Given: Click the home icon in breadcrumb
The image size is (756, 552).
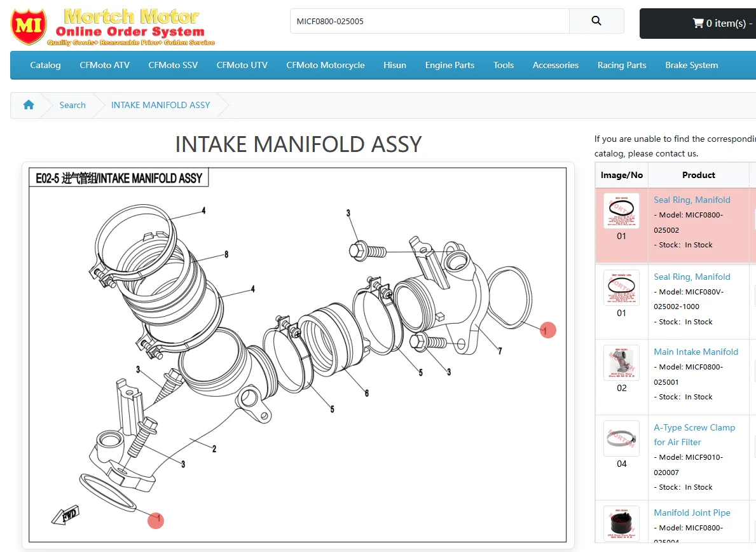Looking at the screenshot, I should (x=29, y=105).
